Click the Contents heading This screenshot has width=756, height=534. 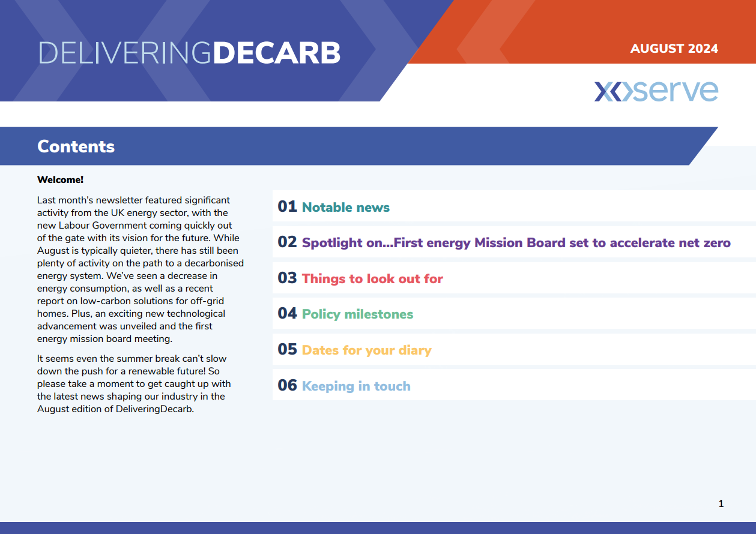click(x=76, y=146)
